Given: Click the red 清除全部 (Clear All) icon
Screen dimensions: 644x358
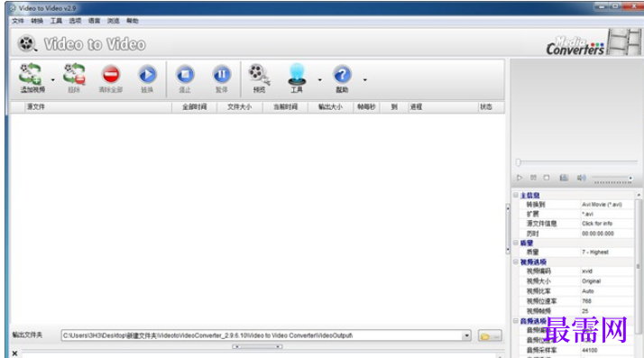Looking at the screenshot, I should click(111, 75).
